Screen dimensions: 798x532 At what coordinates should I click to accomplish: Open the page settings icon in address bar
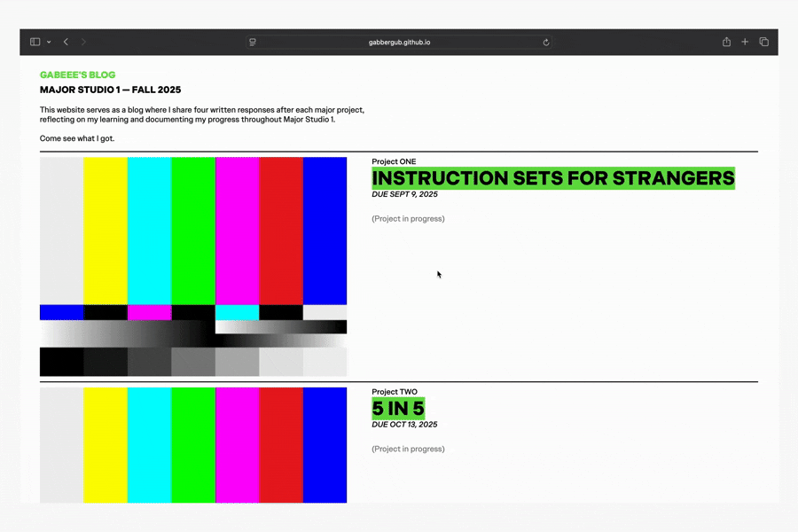[x=253, y=42]
